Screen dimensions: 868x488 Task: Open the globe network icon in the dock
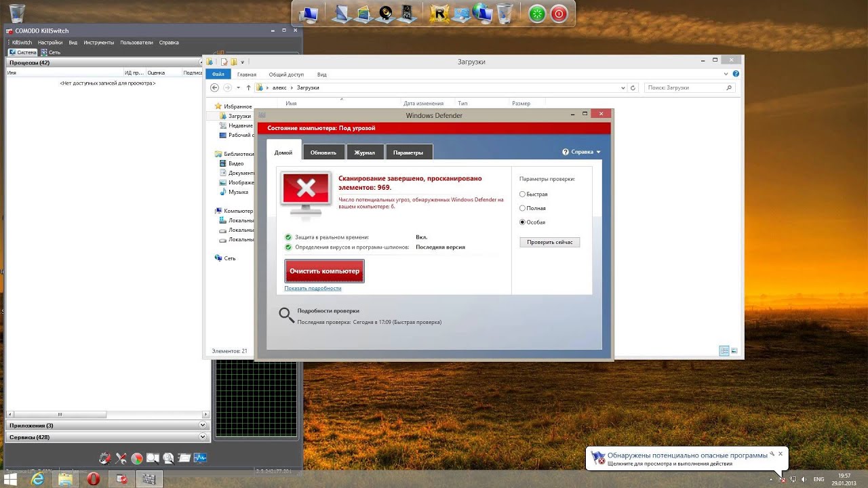click(483, 13)
